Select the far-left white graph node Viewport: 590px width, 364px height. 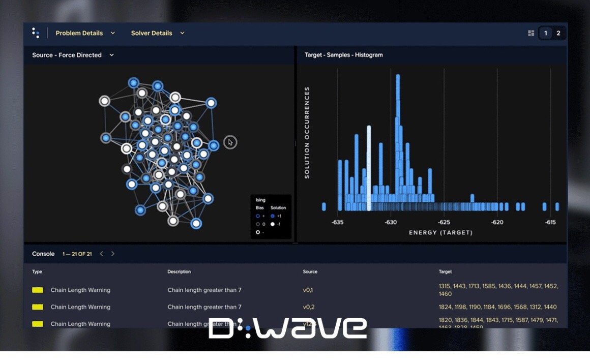coord(105,101)
